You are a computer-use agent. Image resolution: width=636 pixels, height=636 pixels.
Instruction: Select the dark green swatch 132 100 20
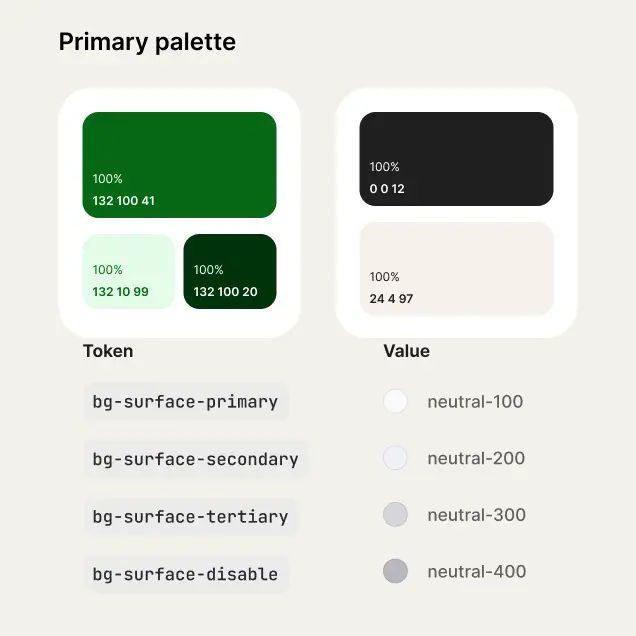tap(230, 271)
